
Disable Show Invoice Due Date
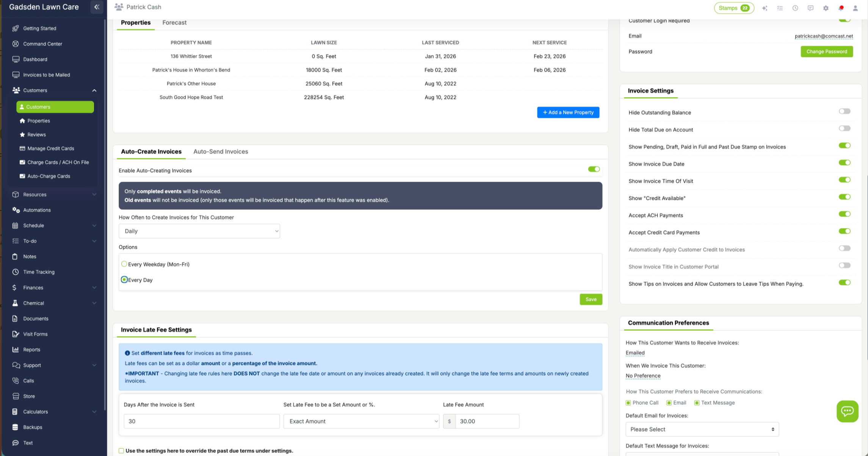(845, 162)
